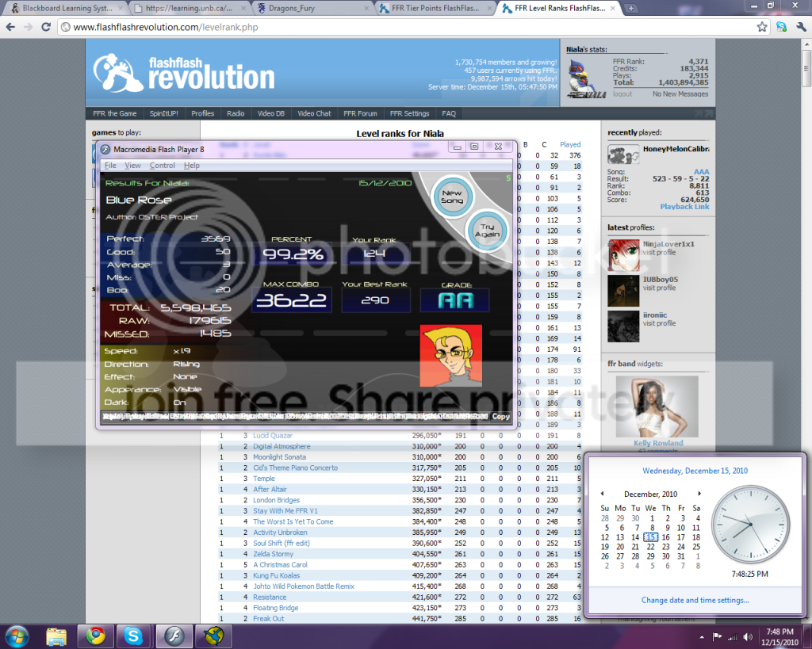This screenshot has width=812, height=649.
Task: Open the Control menu in Flash Player
Action: pyautogui.click(x=162, y=166)
